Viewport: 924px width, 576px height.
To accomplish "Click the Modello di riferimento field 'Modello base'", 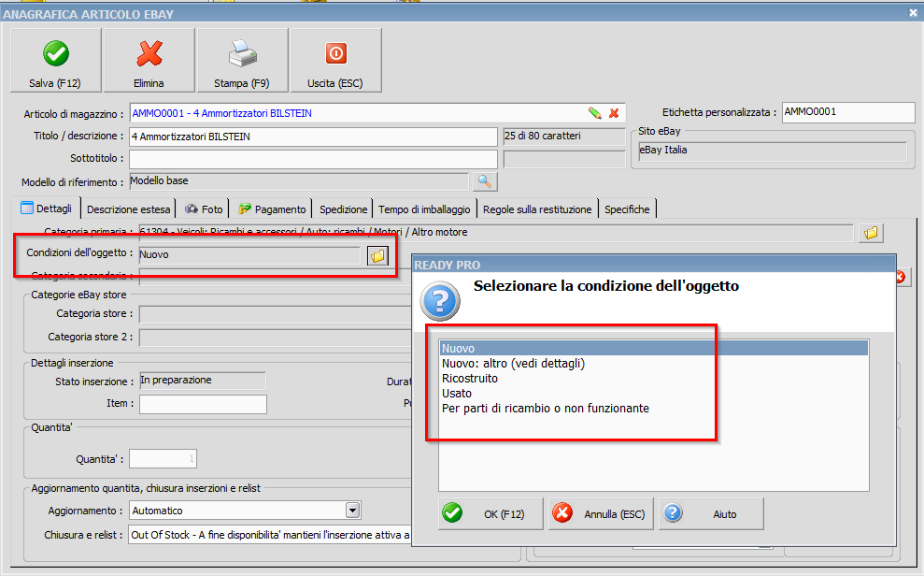I will point(299,181).
